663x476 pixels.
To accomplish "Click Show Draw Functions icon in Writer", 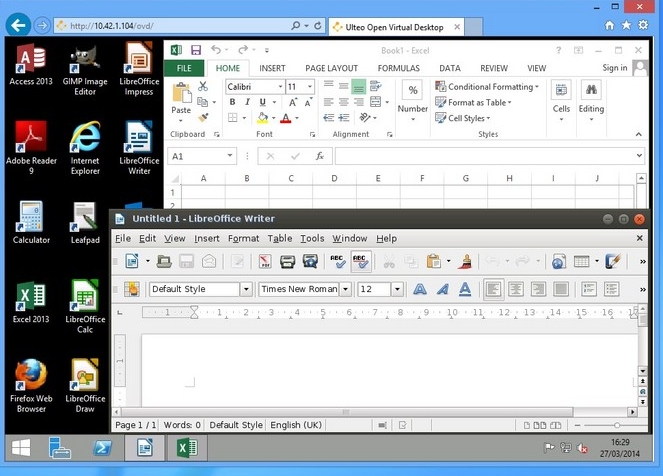I will [x=613, y=262].
